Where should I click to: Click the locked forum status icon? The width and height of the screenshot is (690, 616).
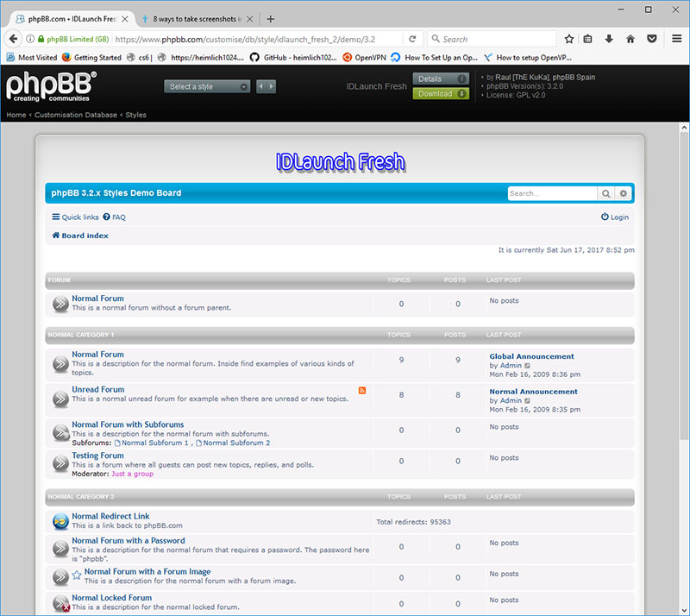pyautogui.click(x=60, y=603)
